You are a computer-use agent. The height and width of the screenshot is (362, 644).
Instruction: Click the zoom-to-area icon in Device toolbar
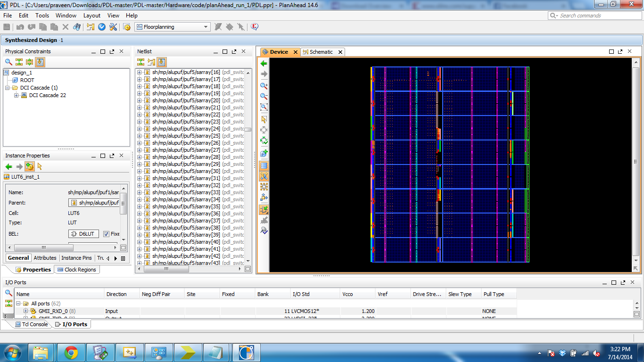tap(264, 107)
